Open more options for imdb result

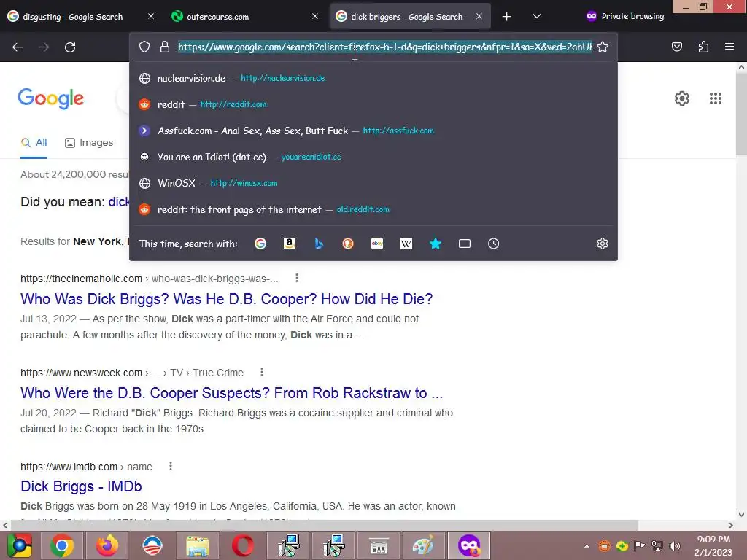coord(171,466)
